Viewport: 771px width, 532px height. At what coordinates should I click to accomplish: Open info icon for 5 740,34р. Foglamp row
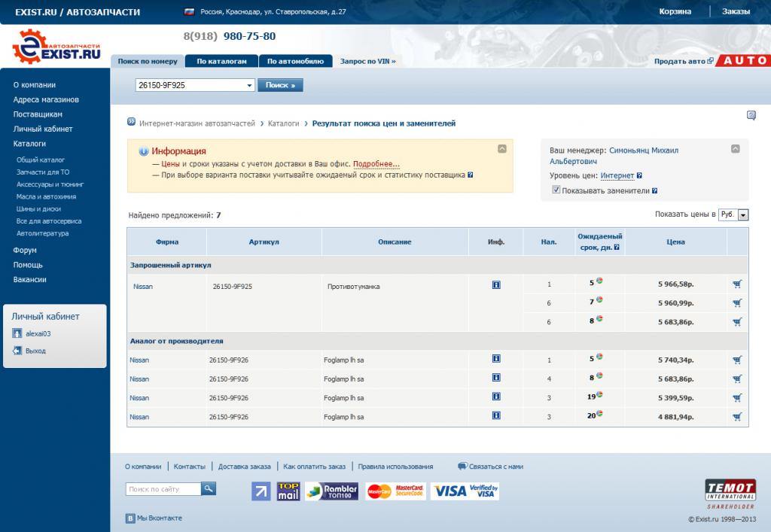click(496, 359)
